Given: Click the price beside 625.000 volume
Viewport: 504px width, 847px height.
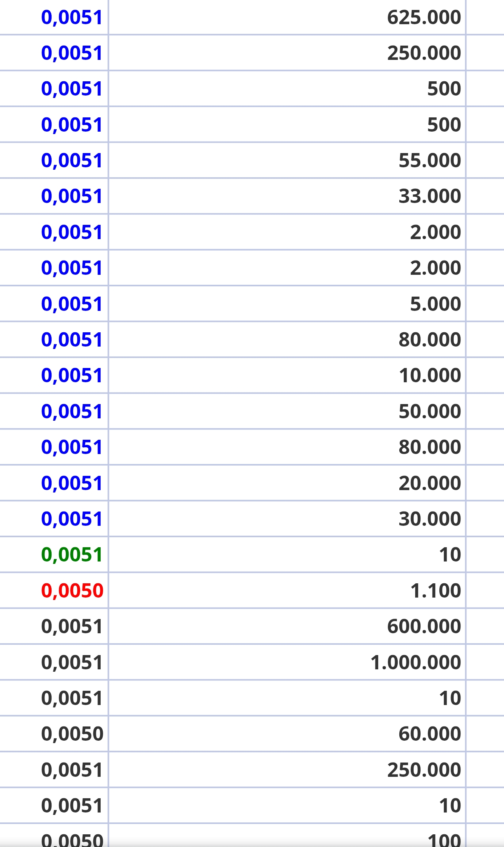Looking at the screenshot, I should point(72,17).
